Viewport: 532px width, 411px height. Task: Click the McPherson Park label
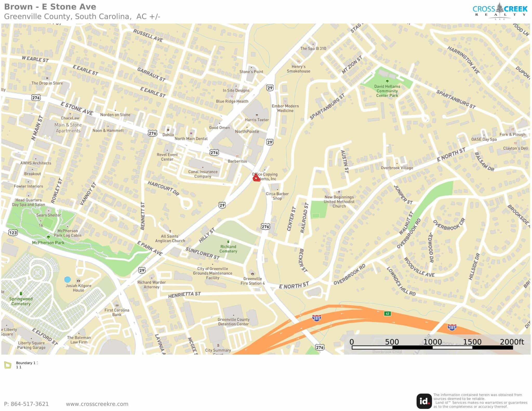pos(48,242)
